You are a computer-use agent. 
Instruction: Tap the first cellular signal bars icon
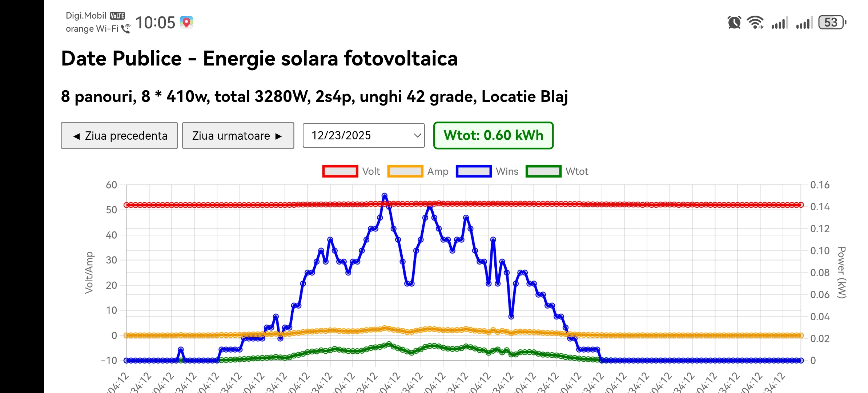point(779,23)
